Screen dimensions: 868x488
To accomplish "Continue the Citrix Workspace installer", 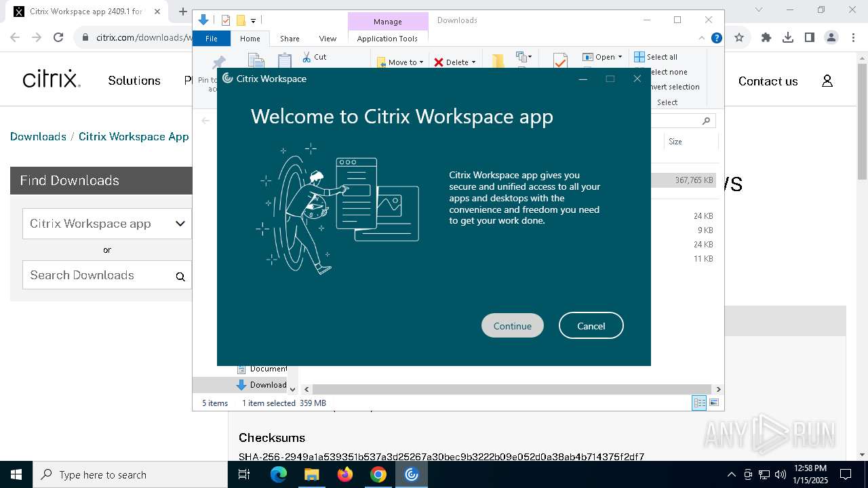I will 512,325.
